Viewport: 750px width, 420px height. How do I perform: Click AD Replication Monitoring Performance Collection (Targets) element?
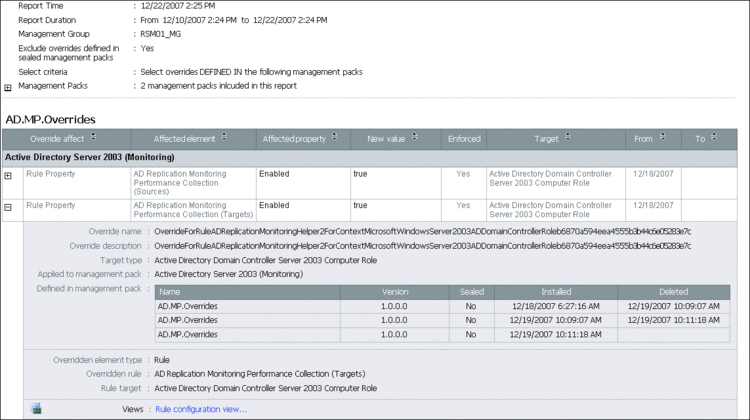(x=191, y=210)
